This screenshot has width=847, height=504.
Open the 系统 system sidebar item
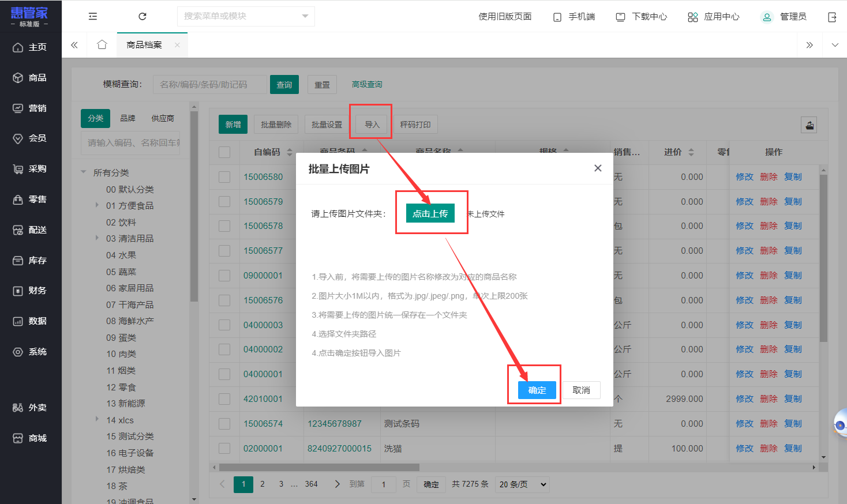pos(31,352)
